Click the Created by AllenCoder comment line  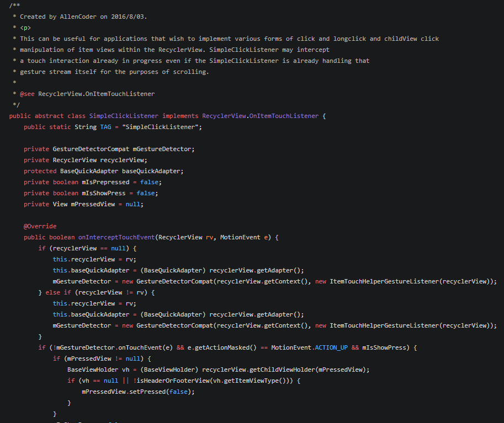coord(77,17)
